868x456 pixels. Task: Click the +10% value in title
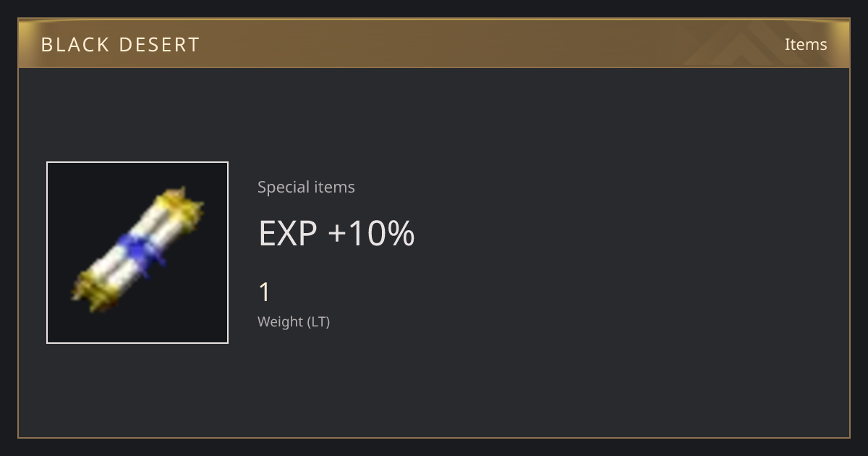pos(372,233)
